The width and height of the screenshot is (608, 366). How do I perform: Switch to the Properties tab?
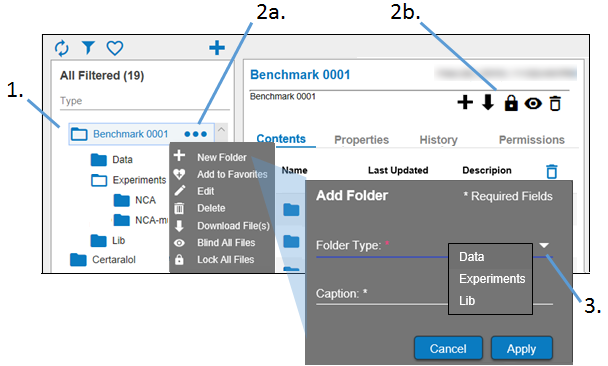361,140
